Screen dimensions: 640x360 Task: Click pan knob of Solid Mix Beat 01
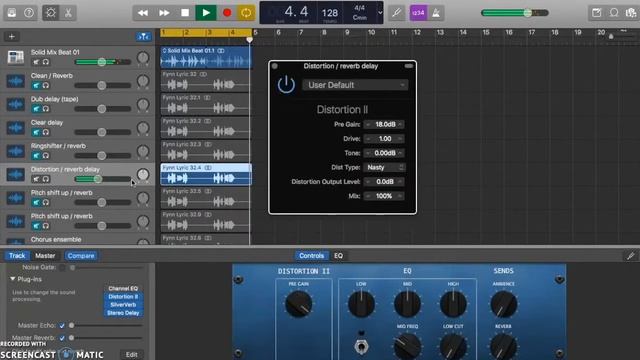point(143,58)
